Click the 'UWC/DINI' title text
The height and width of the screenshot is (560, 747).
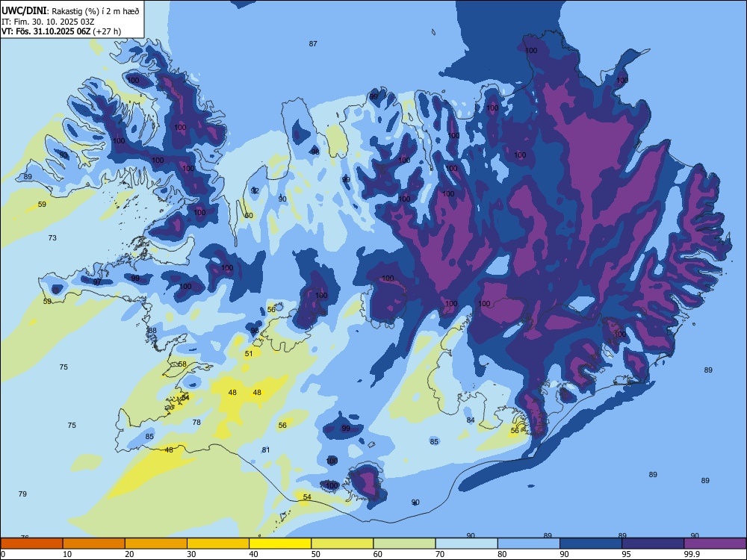(24, 10)
